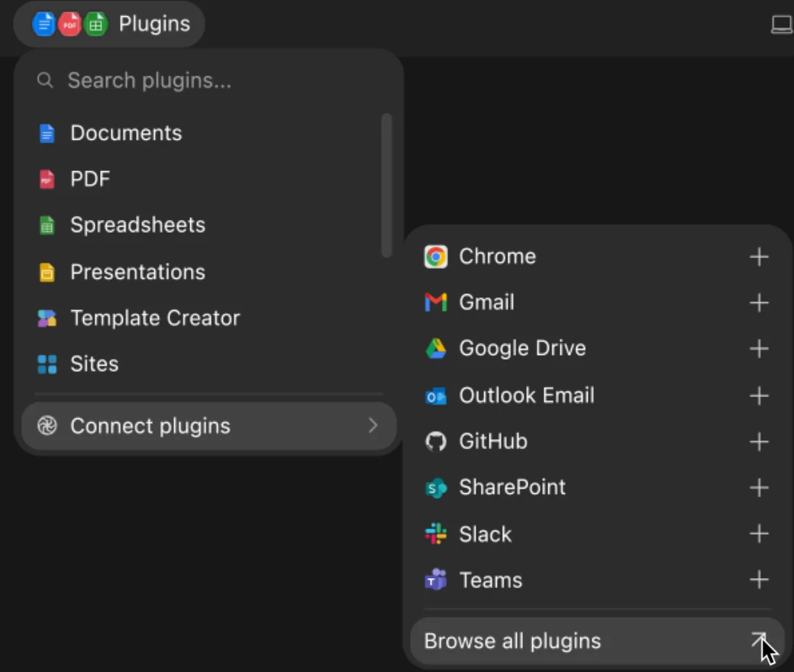The height and width of the screenshot is (672, 794).
Task: Click the Gmail logo icon
Action: (x=435, y=302)
